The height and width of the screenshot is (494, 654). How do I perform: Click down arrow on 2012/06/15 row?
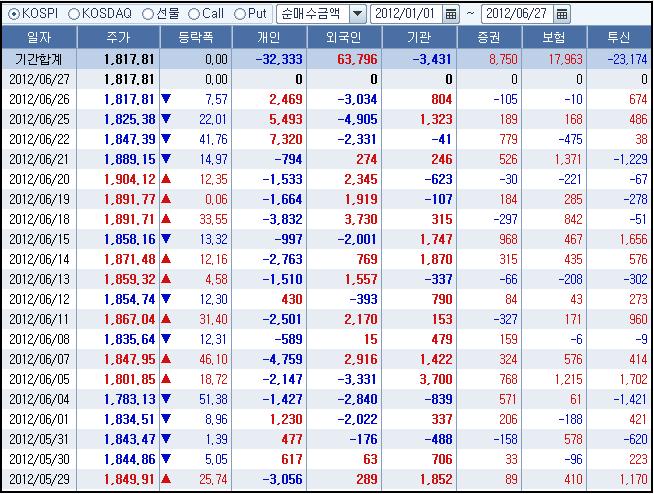(166, 239)
